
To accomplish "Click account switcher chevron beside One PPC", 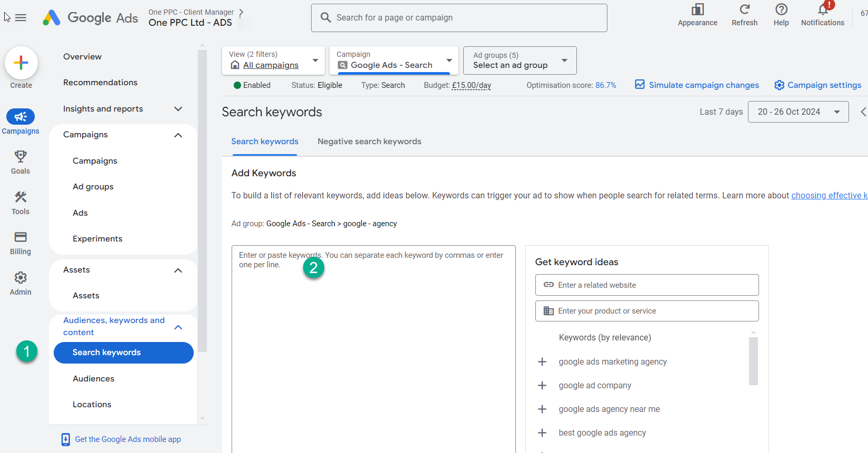I will tap(241, 12).
